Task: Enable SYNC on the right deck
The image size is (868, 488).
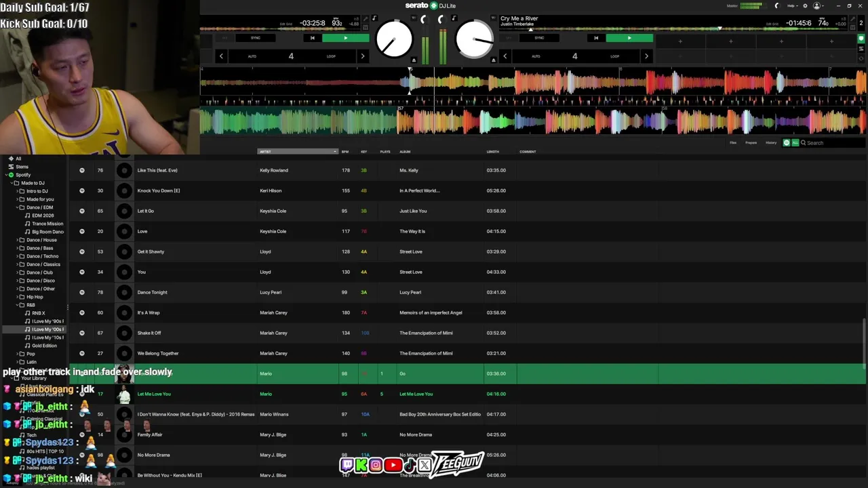Action: [x=539, y=38]
